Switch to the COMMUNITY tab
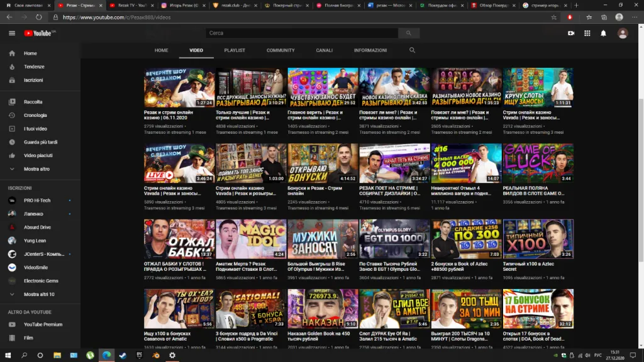 [x=280, y=50]
